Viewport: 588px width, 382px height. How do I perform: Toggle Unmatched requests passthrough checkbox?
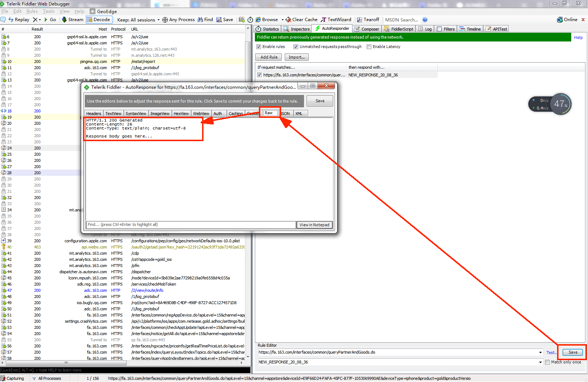coord(296,47)
